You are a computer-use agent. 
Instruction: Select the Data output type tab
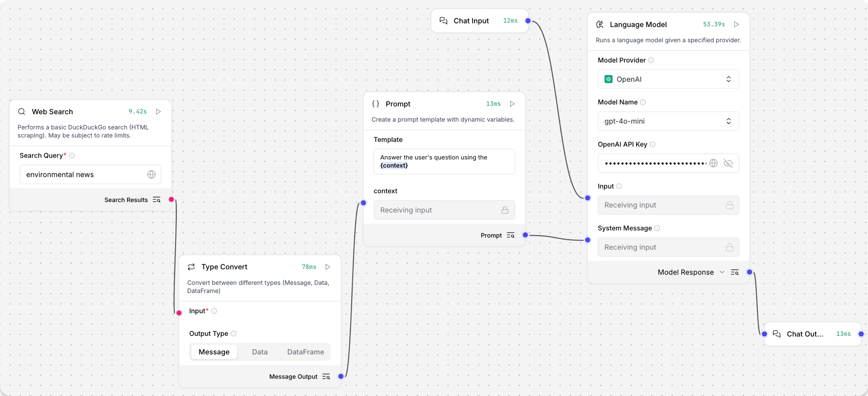point(260,352)
